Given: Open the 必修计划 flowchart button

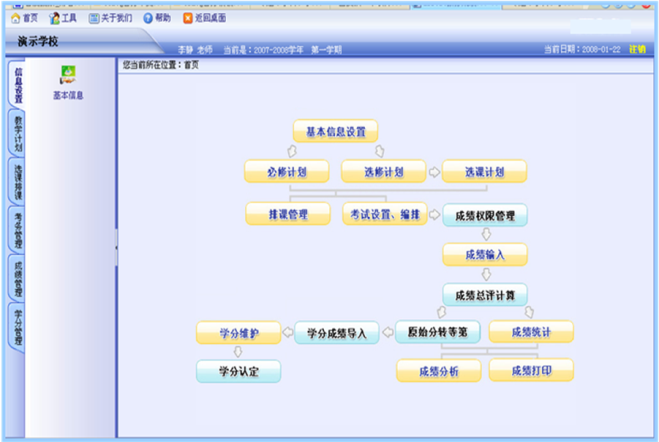Looking at the screenshot, I should click(287, 171).
